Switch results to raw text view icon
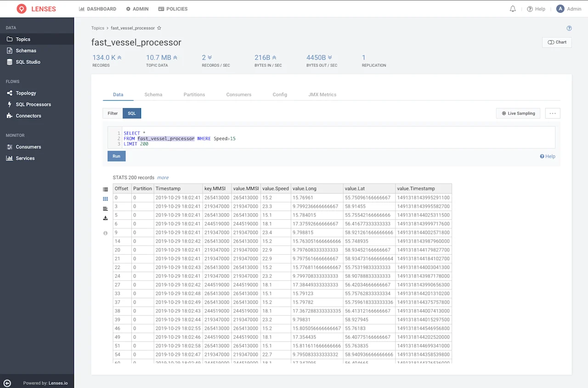The width and height of the screenshot is (588, 388). [105, 209]
